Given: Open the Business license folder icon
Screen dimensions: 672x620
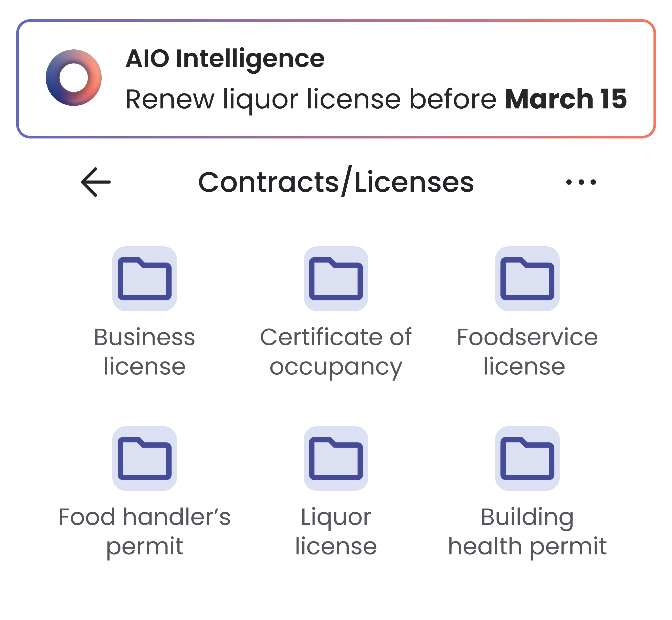Looking at the screenshot, I should (144, 279).
